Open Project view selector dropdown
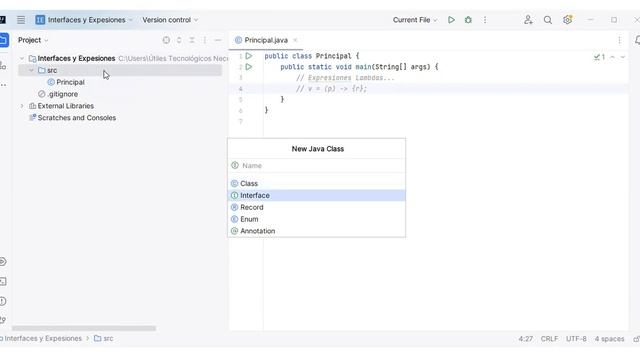640x360 pixels. [x=33, y=40]
